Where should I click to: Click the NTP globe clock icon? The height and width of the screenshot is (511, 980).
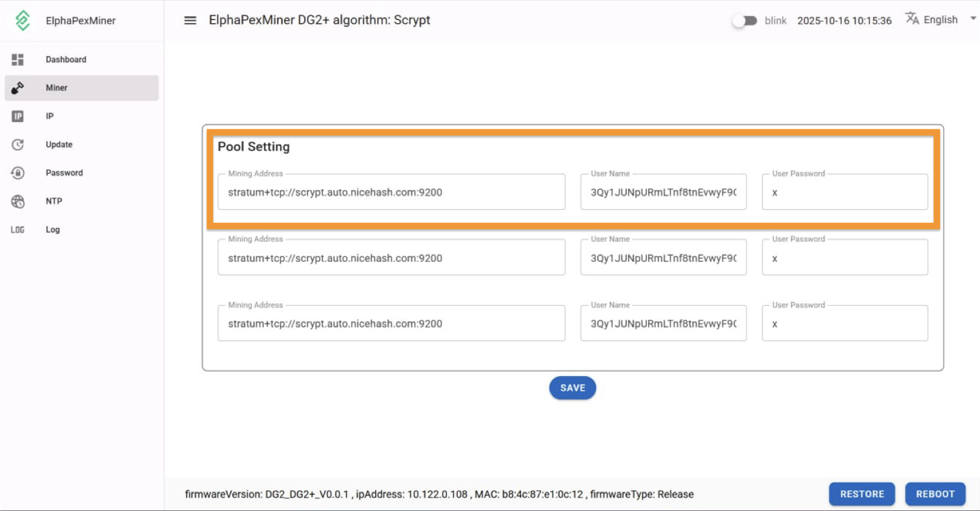click(17, 202)
